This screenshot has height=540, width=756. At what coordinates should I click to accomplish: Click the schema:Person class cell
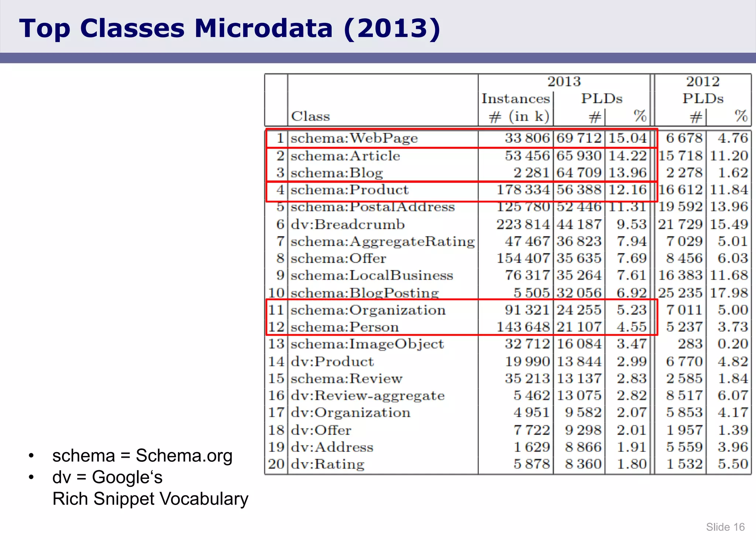[x=345, y=327]
